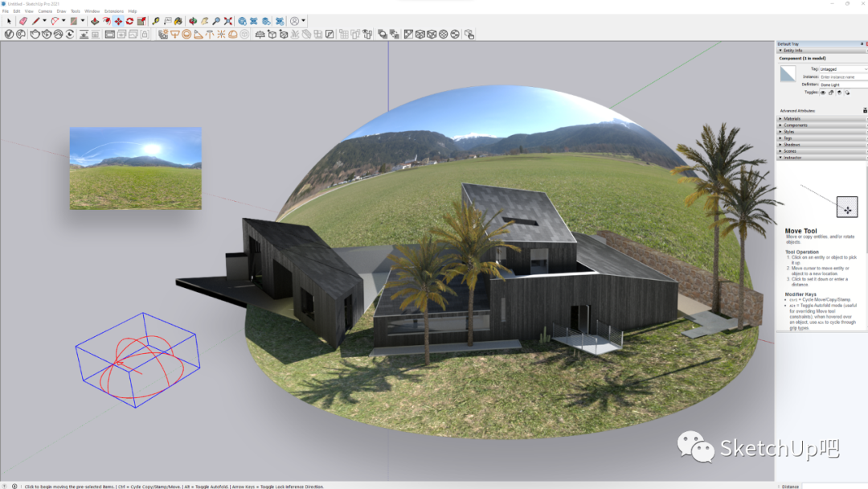Click the Advanced Attributes expand button
The height and width of the screenshot is (489, 868).
(865, 110)
